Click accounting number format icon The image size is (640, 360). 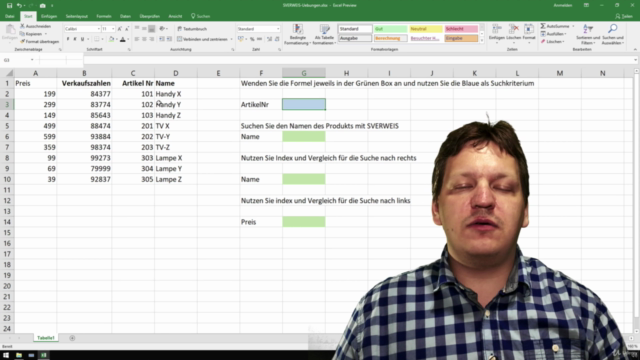(241, 39)
